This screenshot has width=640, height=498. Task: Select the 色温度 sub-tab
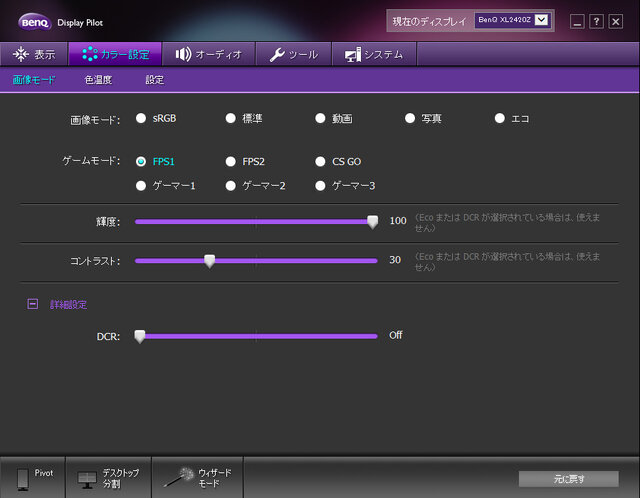(98, 80)
